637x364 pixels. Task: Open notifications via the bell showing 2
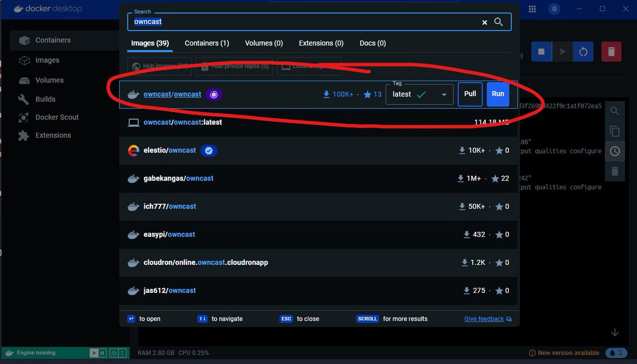[616, 353]
